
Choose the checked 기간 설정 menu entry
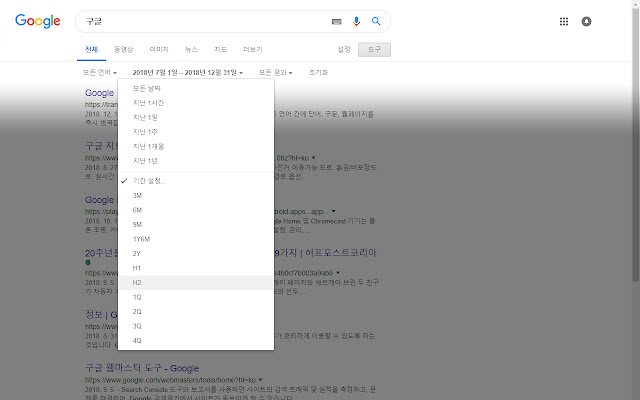(x=196, y=181)
